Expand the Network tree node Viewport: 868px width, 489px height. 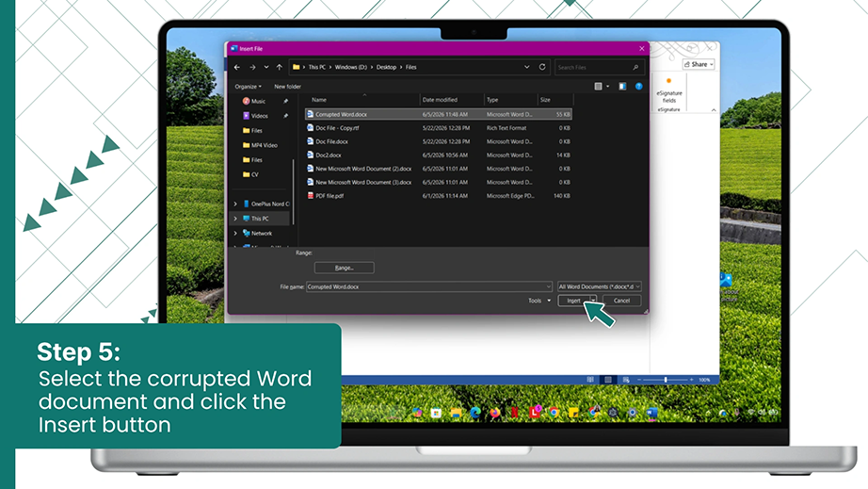235,233
